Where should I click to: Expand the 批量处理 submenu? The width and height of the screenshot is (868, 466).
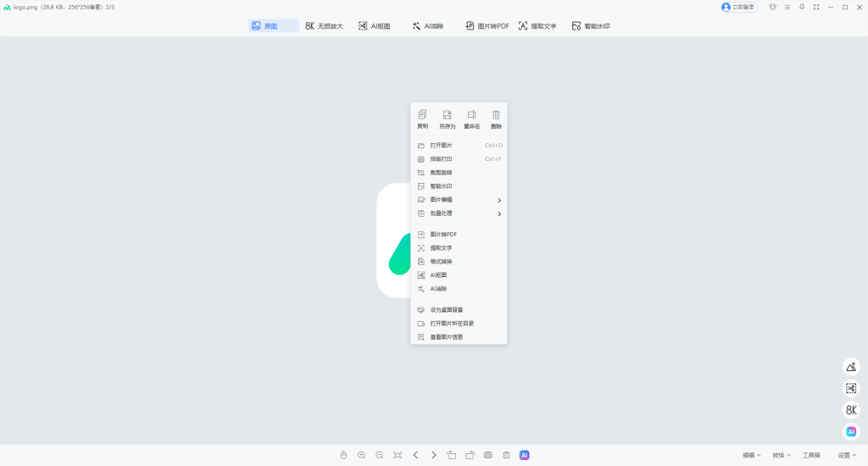(x=459, y=214)
